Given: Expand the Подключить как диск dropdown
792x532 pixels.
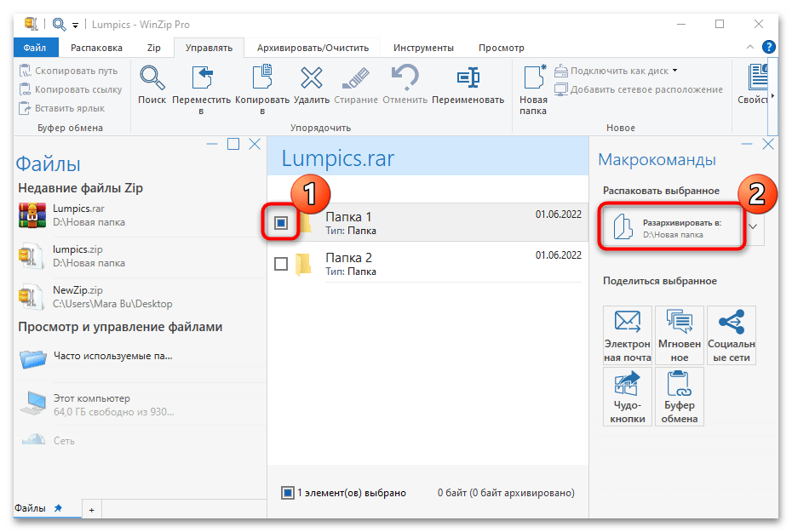Looking at the screenshot, I should [674, 71].
